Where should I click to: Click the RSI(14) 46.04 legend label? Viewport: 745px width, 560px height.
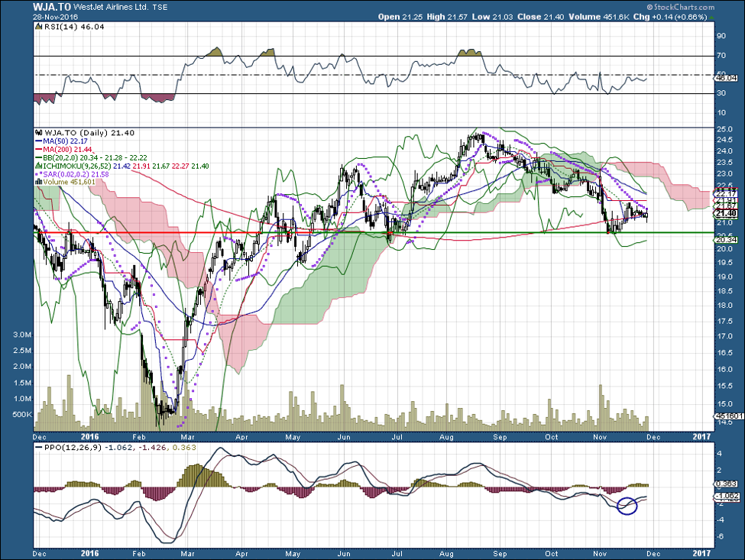coord(74,27)
